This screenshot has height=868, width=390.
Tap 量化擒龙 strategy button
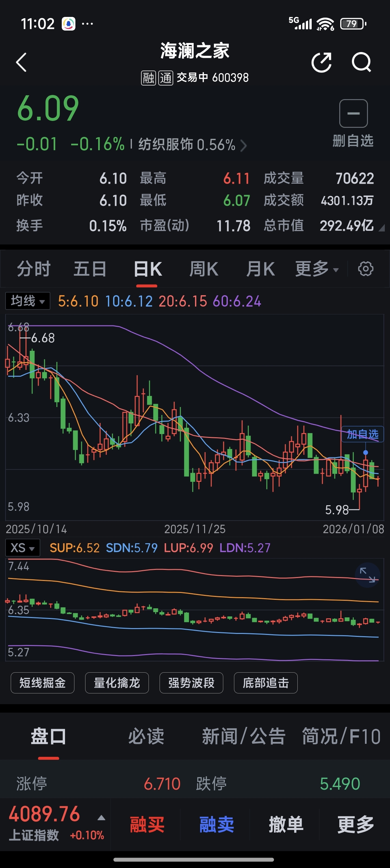[x=117, y=683]
